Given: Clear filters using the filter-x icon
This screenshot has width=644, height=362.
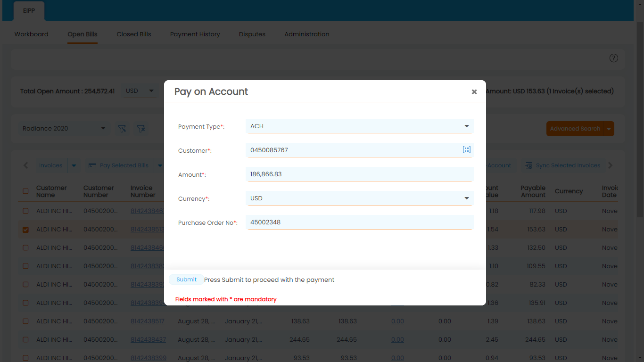Looking at the screenshot, I should coord(141,128).
